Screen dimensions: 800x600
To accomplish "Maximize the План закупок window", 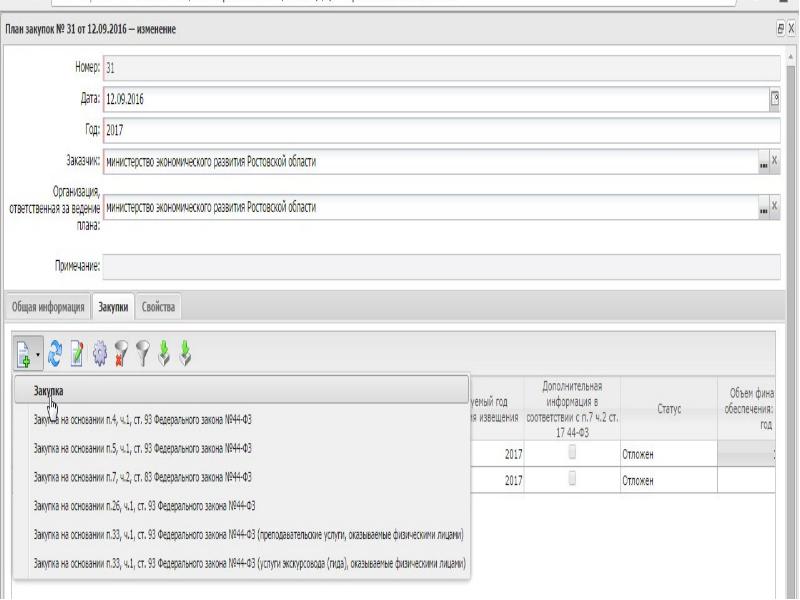I will click(x=780, y=29).
